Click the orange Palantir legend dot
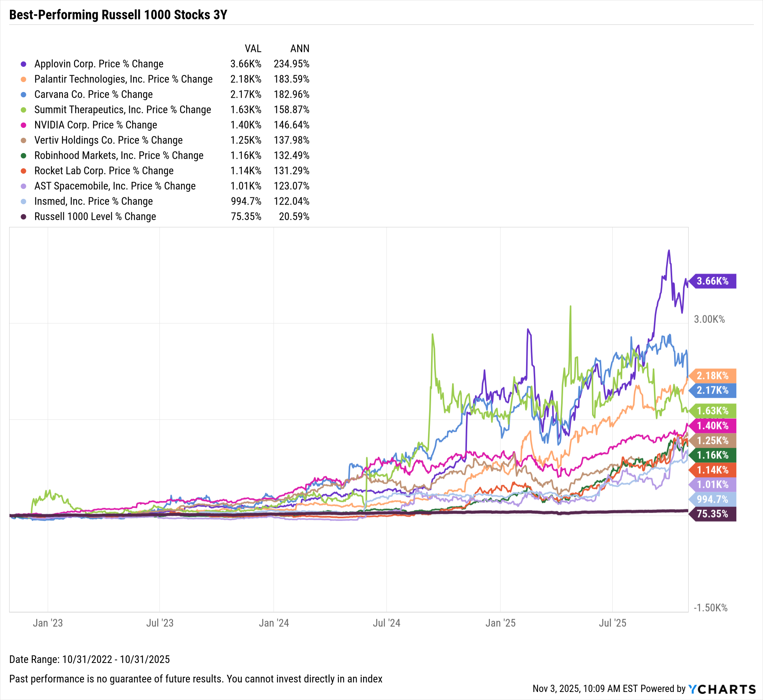The width and height of the screenshot is (763, 700). click(24, 79)
